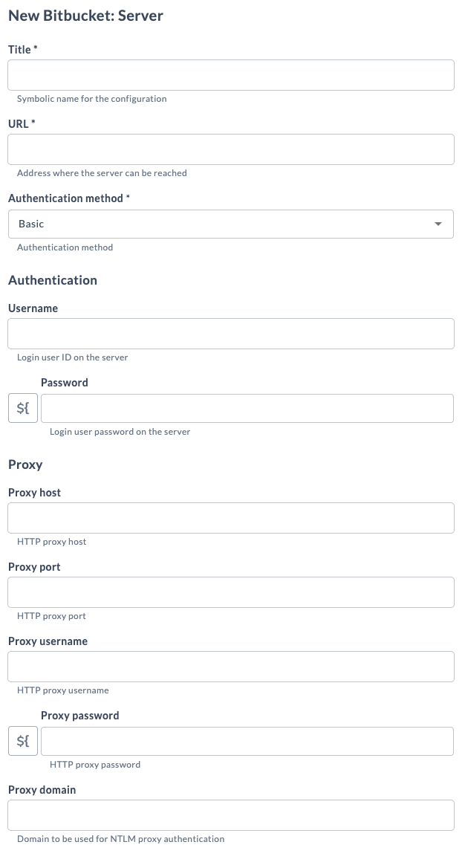Click the variable insertion icon beside Password

pos(22,408)
